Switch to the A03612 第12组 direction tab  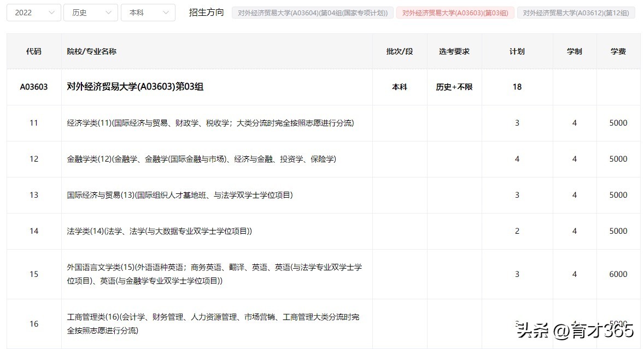click(x=576, y=12)
